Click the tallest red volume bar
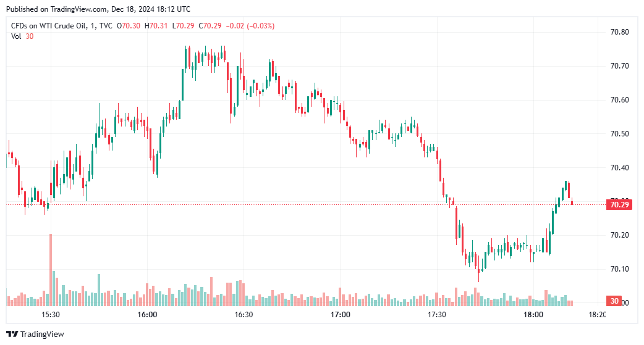The image size is (644, 345). (x=51, y=270)
